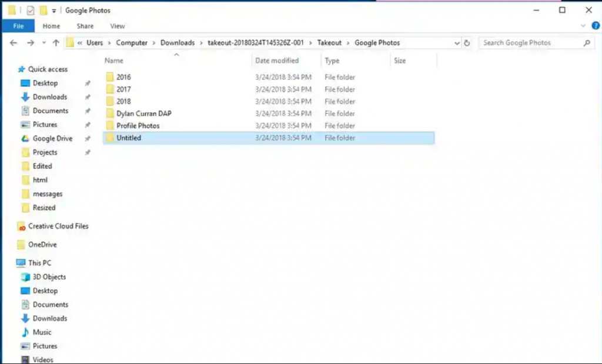
Task: Open Downloads under This PC
Action: point(49,318)
